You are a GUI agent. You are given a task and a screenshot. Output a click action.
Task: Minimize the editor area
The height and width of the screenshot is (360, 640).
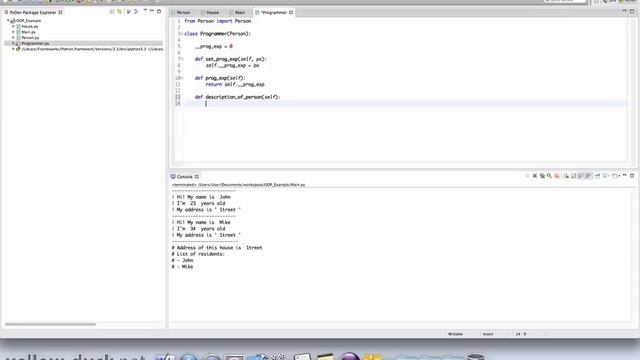624,11
